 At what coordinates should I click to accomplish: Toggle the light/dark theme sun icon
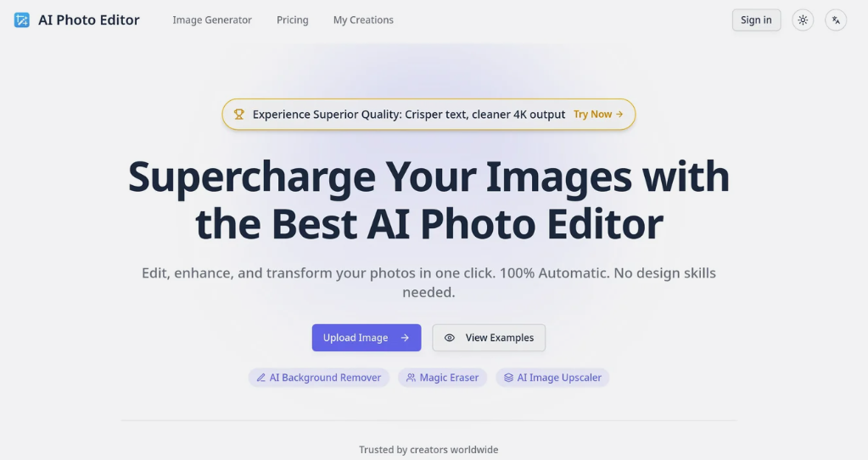(802, 20)
